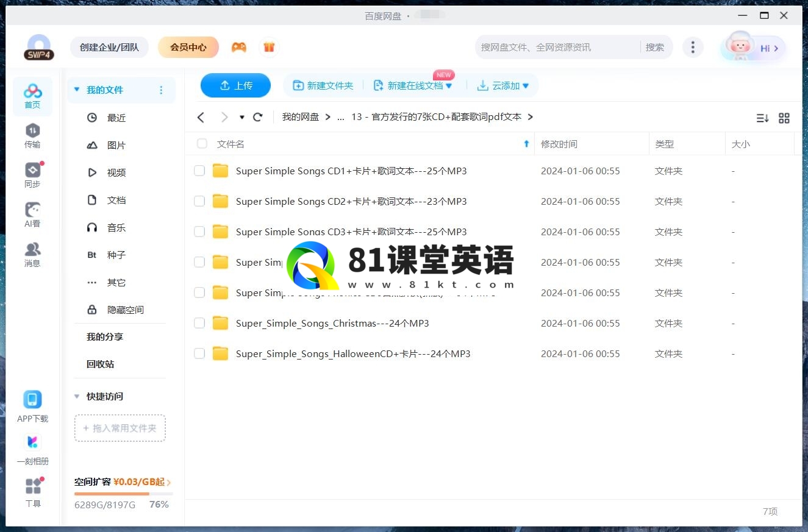Open 隐藏空间 in the sidebar
The width and height of the screenshot is (808, 532).
[x=125, y=310]
